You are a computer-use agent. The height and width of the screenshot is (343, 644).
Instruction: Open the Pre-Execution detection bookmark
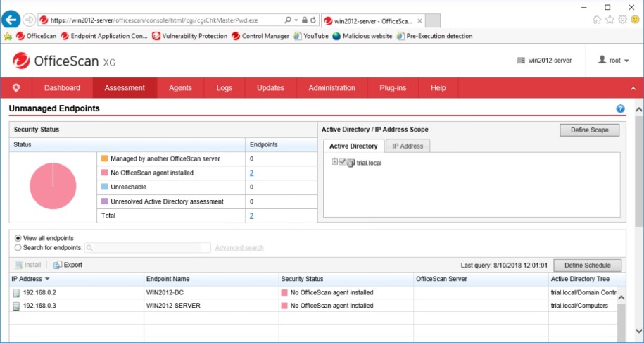(x=434, y=36)
